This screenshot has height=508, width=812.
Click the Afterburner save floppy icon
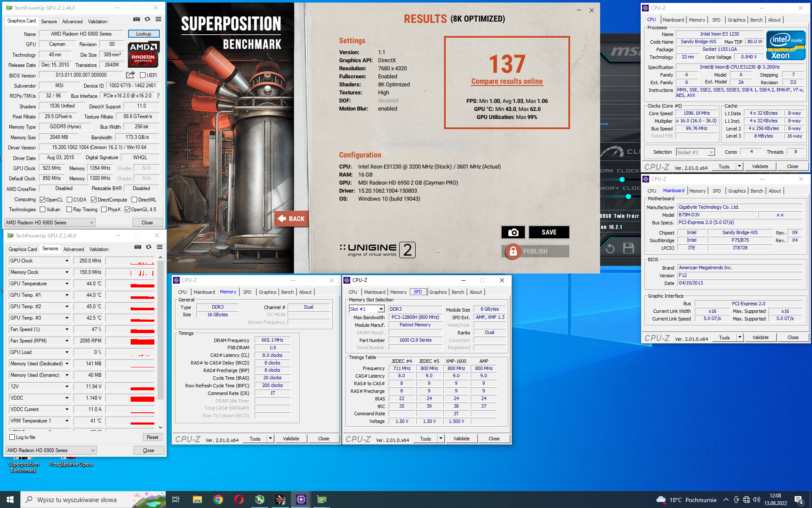click(x=628, y=248)
